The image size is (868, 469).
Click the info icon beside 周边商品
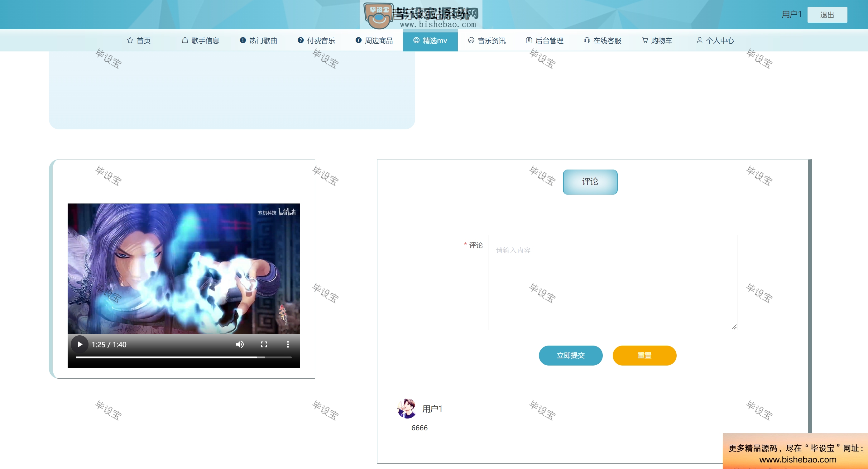click(x=358, y=41)
